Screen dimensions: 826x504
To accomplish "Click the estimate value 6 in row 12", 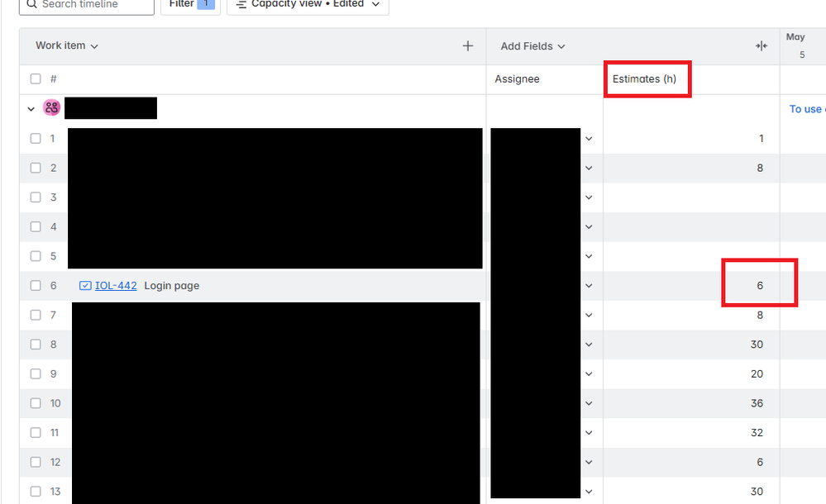I will [x=760, y=463].
